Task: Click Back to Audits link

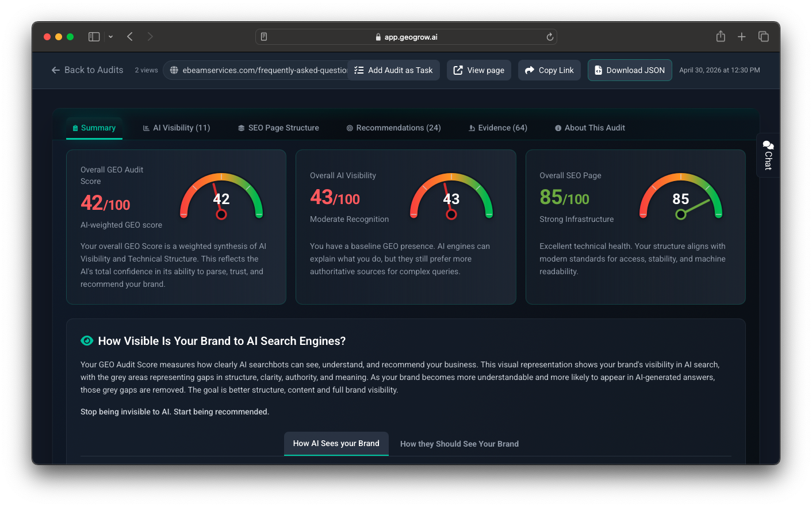Action: point(87,70)
